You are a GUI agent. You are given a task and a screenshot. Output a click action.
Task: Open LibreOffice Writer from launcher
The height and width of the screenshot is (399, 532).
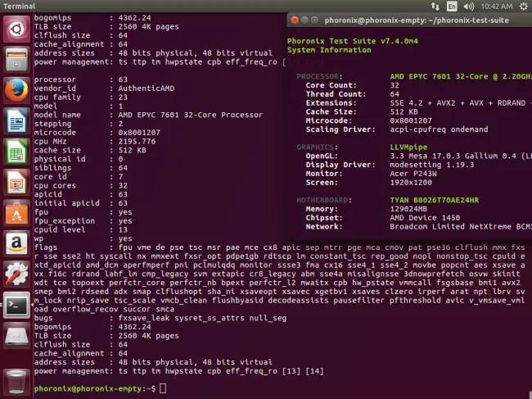pos(16,121)
